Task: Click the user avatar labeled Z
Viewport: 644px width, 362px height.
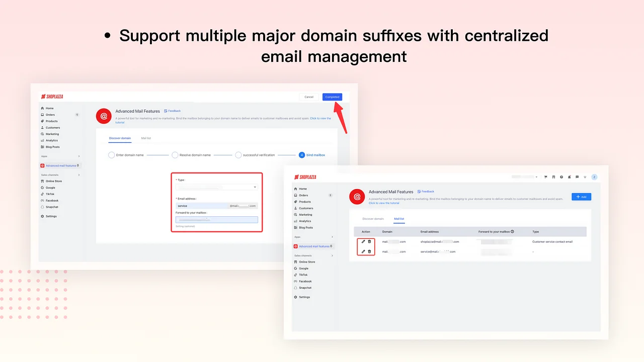Action: point(594,177)
